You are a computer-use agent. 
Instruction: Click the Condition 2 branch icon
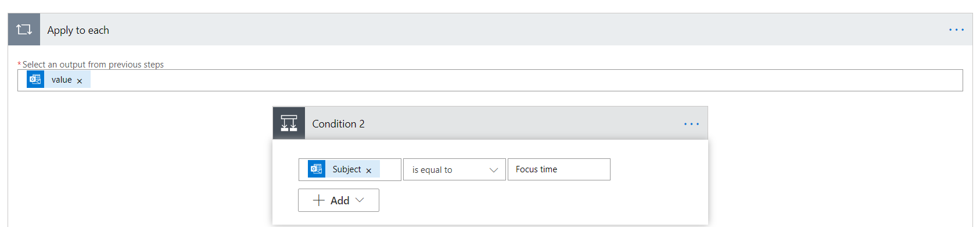289,123
